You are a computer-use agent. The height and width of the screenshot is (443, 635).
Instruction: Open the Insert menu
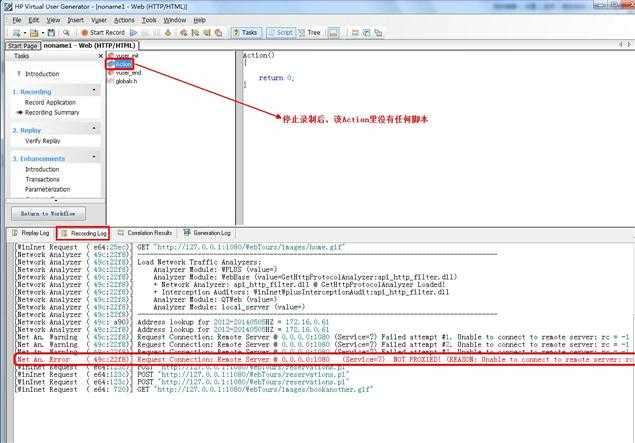75,20
